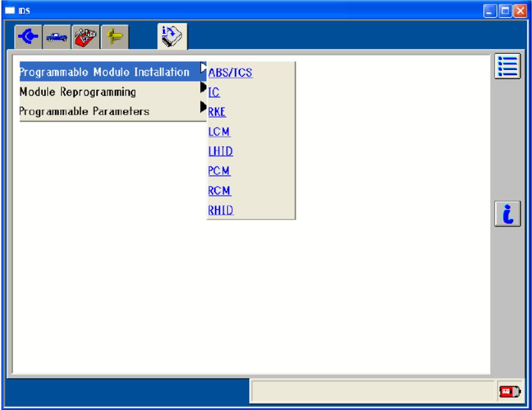Expand Programmable Module Installation submenu arrow
The height and width of the screenshot is (410, 532).
pos(203,68)
